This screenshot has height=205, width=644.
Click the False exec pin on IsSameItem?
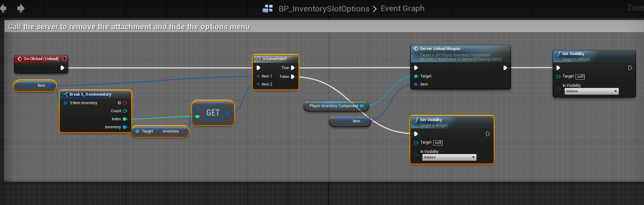(293, 77)
